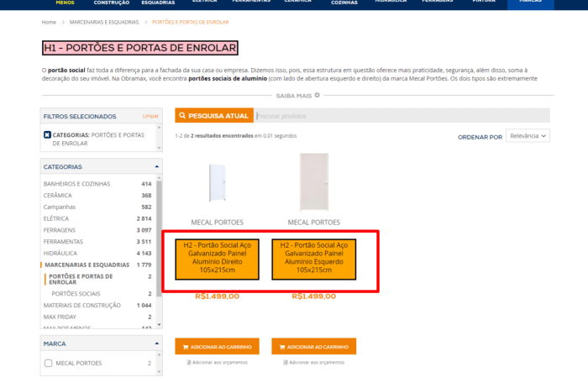Go to Home breadcrumb link
The height and width of the screenshot is (383, 588).
49,22
